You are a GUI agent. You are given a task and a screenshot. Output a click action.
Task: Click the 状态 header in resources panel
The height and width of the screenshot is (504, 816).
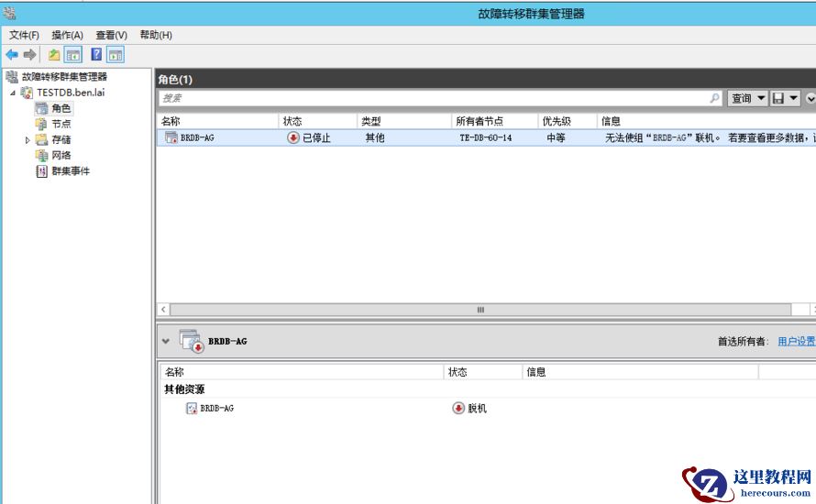pyautogui.click(x=483, y=372)
